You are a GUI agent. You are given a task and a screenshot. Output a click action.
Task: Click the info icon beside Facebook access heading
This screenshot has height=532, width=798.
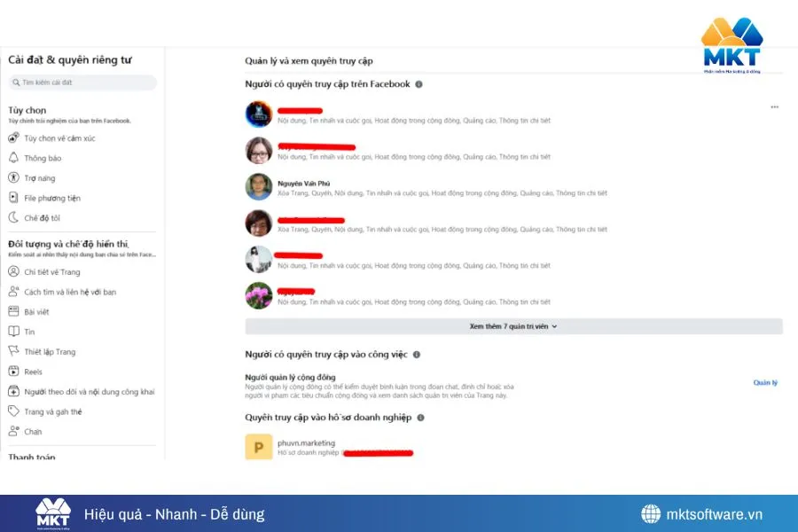coord(417,85)
